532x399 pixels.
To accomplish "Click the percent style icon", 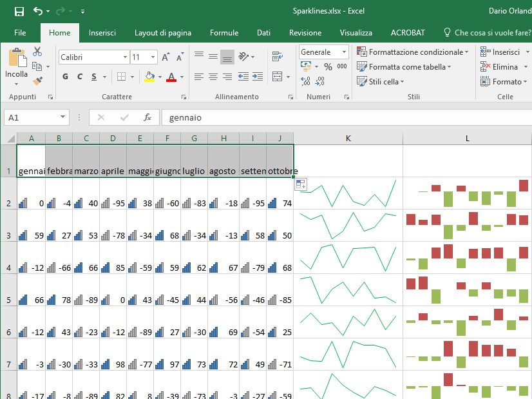I will [x=328, y=67].
